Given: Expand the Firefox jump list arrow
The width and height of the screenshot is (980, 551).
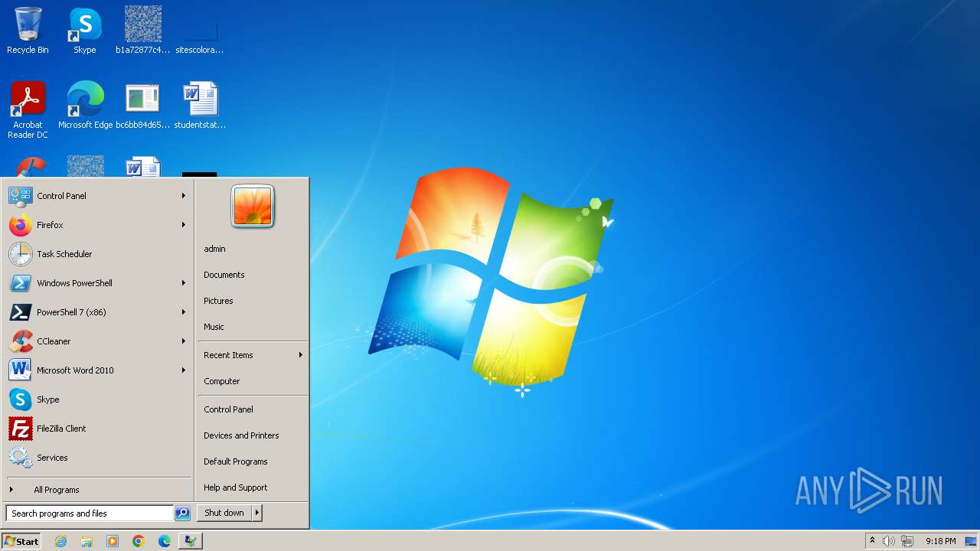Looking at the screenshot, I should point(184,225).
